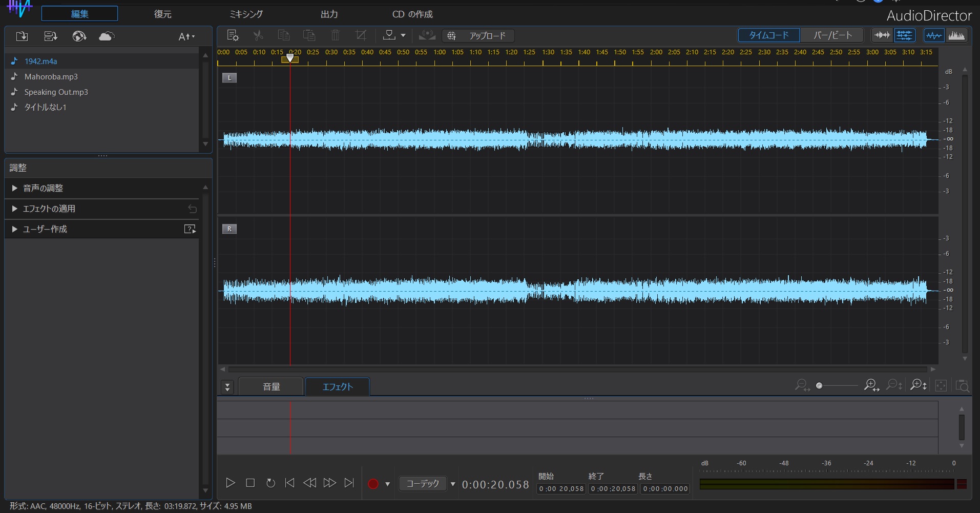Viewport: 980px width, 513px height.
Task: Click the delete (trash) icon
Action: [335, 35]
